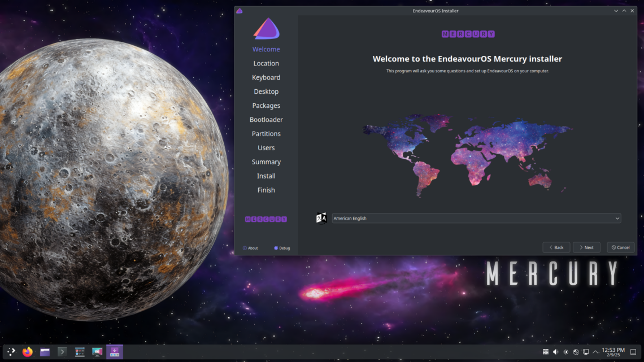Select the Summary step in the sidebar

(x=266, y=162)
